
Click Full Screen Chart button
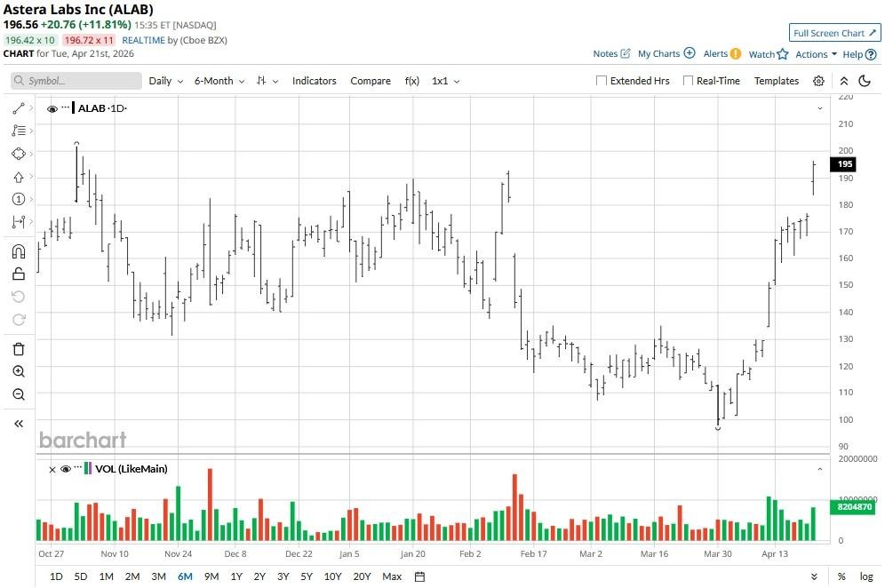tap(834, 33)
